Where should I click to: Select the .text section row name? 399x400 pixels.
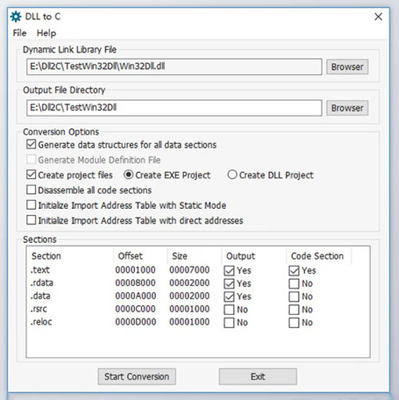click(40, 270)
